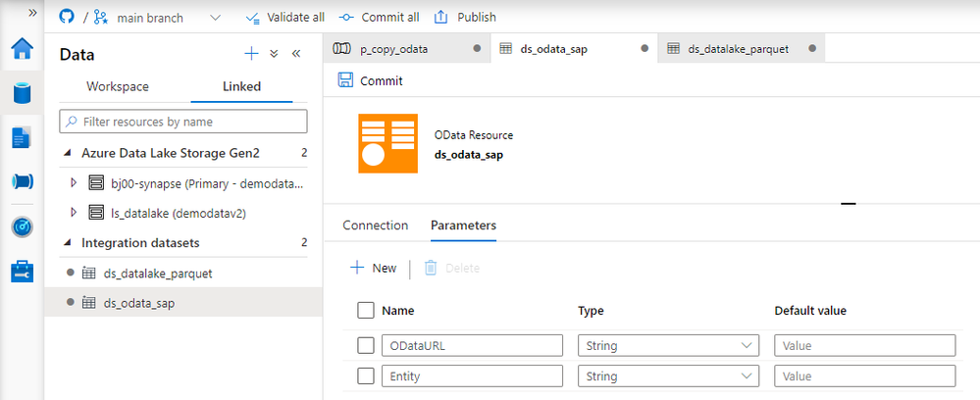
Task: Open the Integrate hub icon
Action: pos(22,182)
